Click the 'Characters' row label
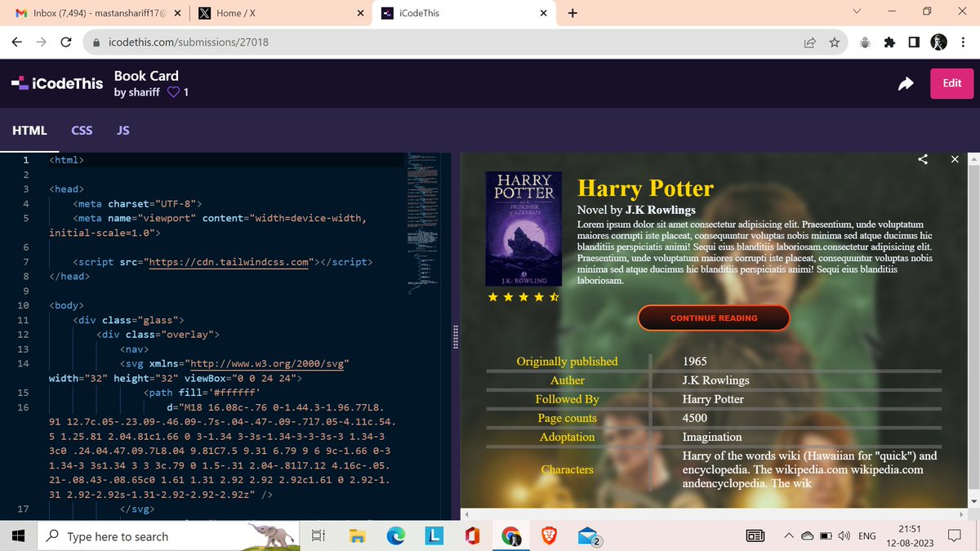This screenshot has width=980, height=551. tap(568, 469)
